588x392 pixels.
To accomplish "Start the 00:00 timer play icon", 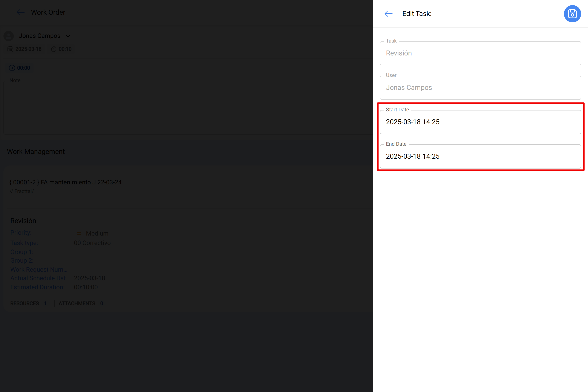I will pos(12,68).
